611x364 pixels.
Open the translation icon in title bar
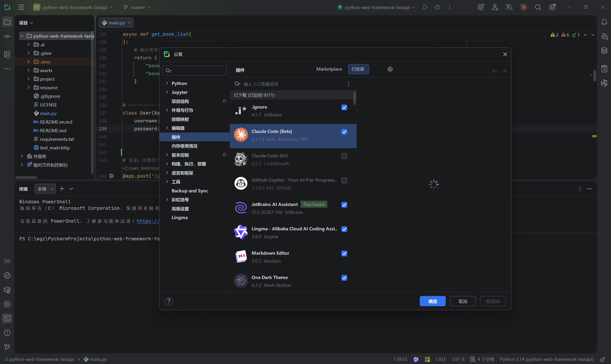[509, 7]
